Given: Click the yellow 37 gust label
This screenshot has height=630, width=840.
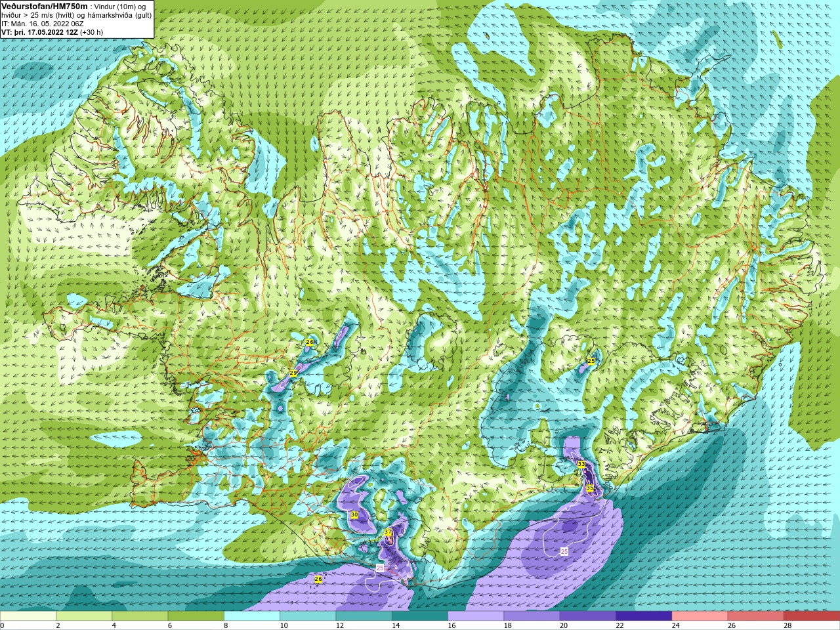Looking at the screenshot, I should 388,532.
